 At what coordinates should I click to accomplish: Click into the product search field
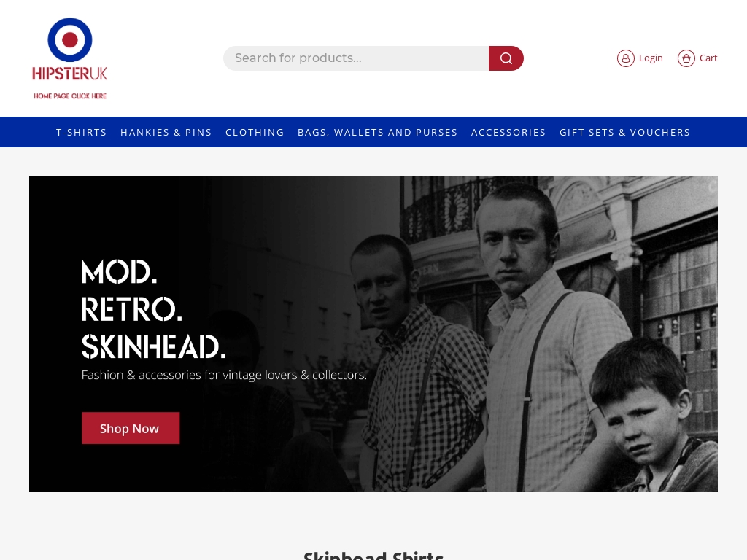(x=356, y=58)
